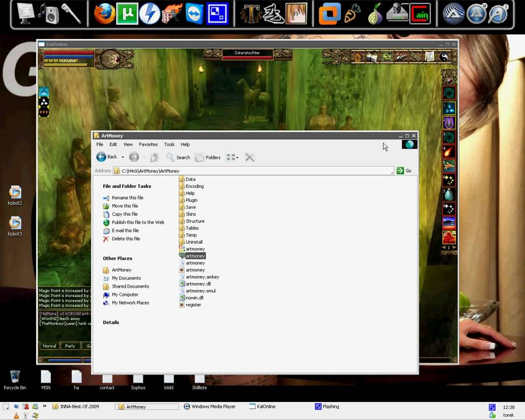This screenshot has height=420, width=525.
Task: Click the blue lightning bolt dock icon
Action: [x=149, y=14]
